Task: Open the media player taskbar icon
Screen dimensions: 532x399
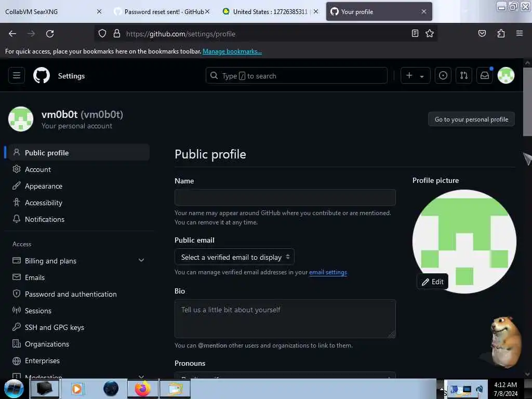Action: [x=77, y=389]
